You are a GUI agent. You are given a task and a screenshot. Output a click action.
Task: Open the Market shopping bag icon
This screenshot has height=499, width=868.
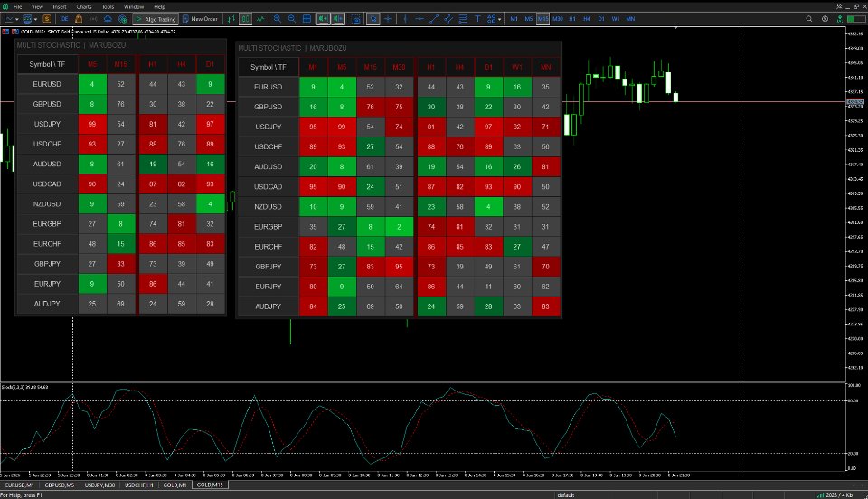click(79, 19)
